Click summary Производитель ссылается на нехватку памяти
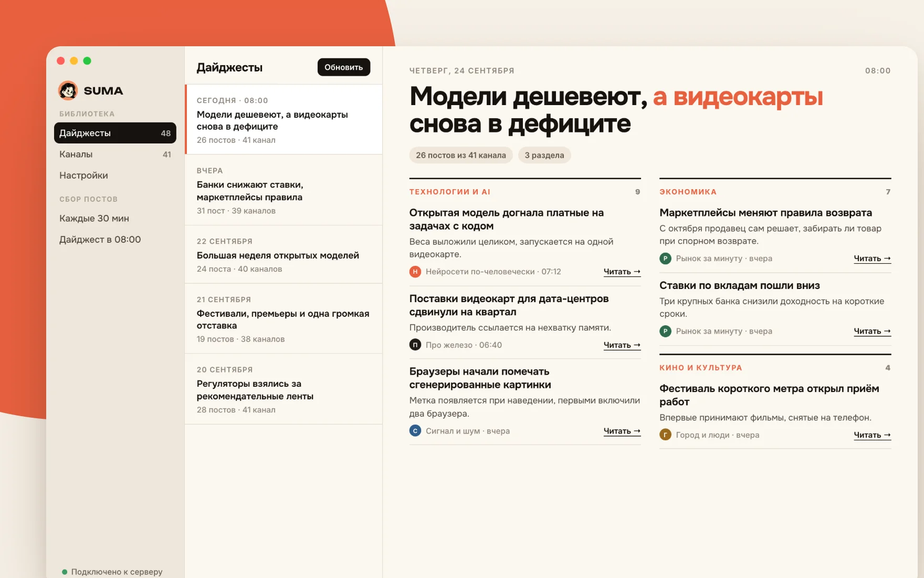924x578 pixels. [x=510, y=328]
